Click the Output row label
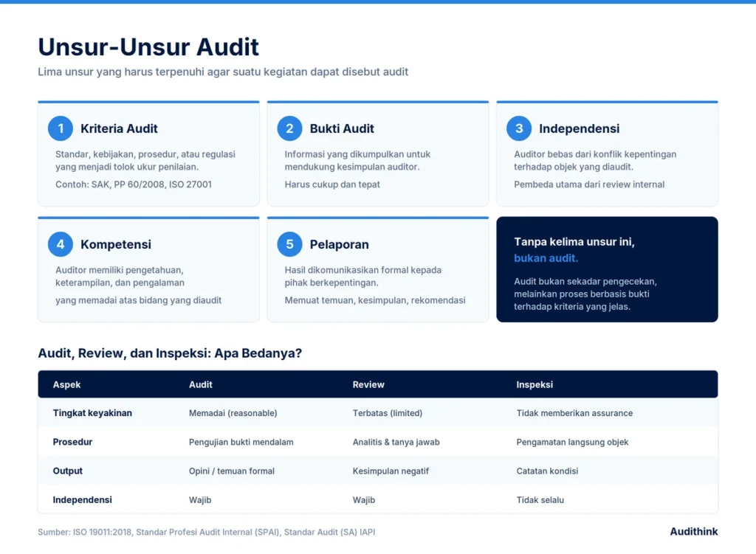The width and height of the screenshot is (756, 554). click(67, 471)
